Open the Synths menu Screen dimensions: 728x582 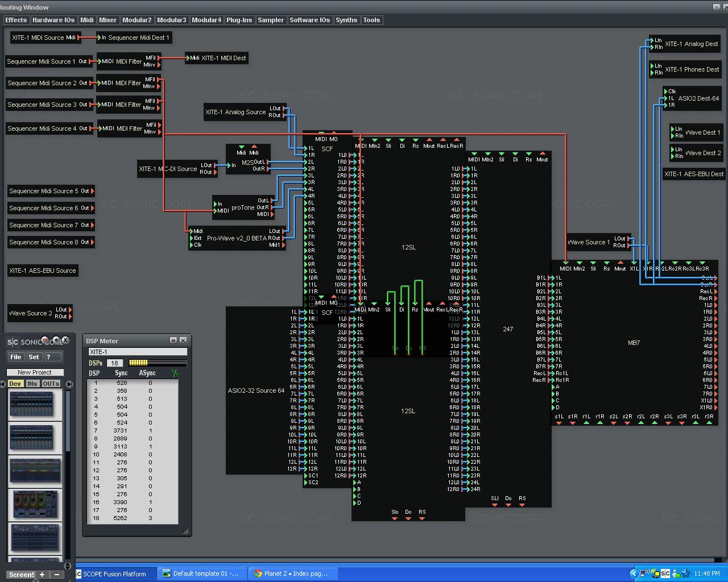coord(346,20)
